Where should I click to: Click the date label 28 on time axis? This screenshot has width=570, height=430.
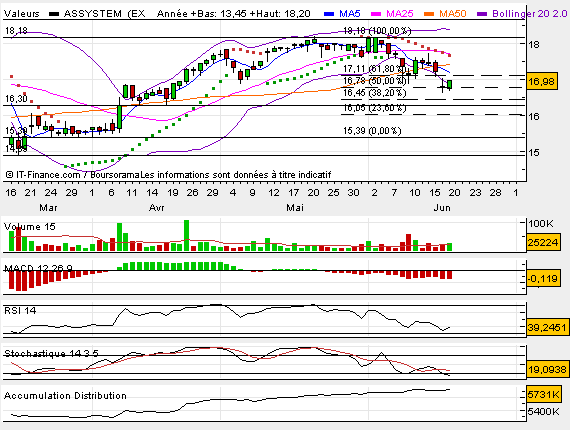(495, 193)
